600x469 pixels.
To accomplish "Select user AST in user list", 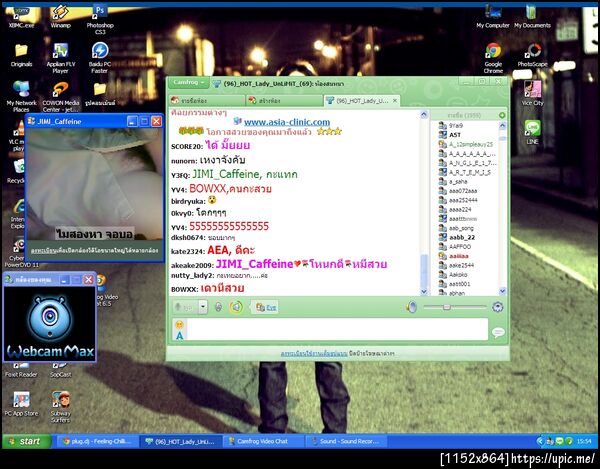I will tap(455, 135).
